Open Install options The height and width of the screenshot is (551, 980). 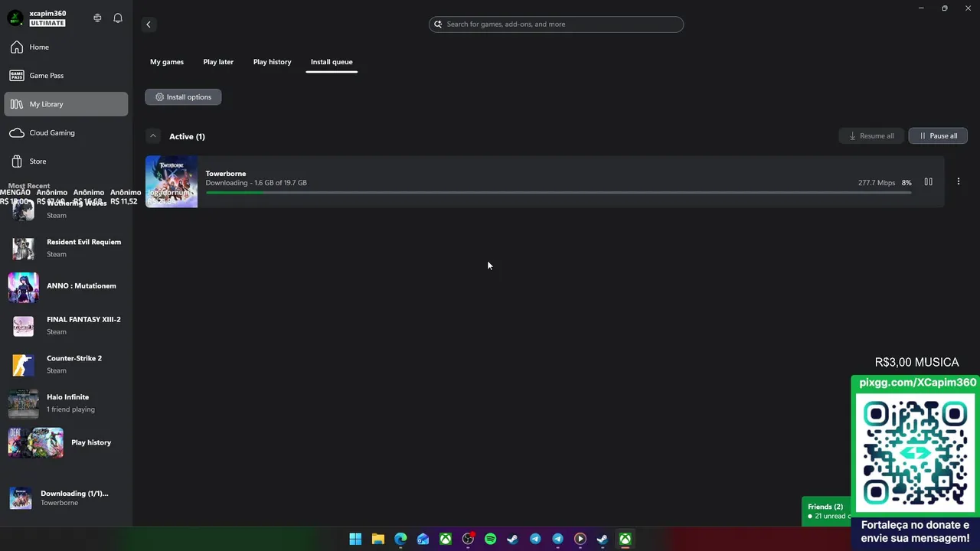coord(183,97)
